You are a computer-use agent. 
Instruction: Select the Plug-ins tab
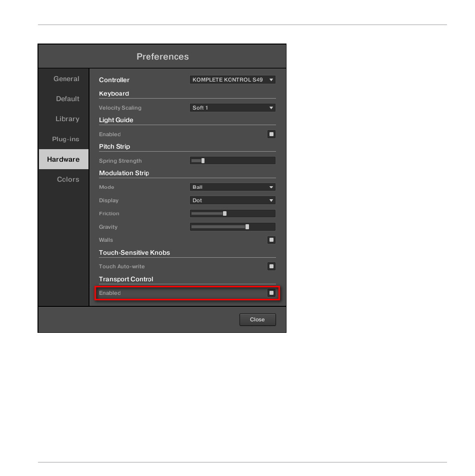[x=63, y=139]
